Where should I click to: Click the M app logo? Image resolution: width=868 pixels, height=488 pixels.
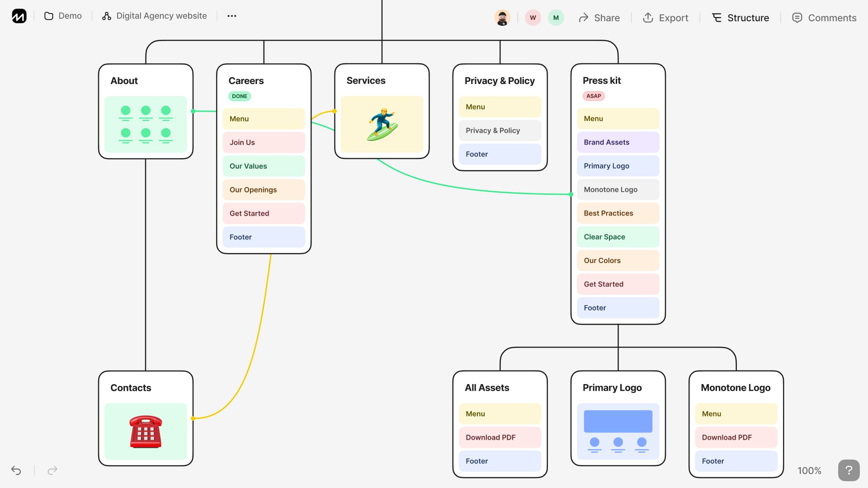(x=18, y=16)
